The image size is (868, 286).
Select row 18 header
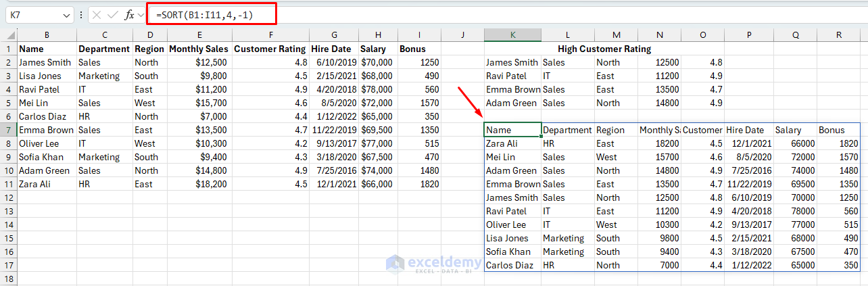(9, 279)
